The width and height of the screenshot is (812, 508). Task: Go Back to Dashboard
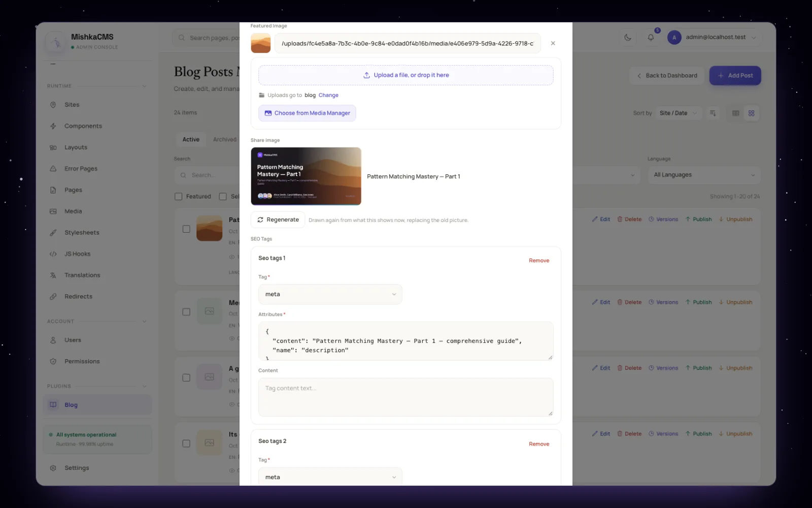(666, 76)
